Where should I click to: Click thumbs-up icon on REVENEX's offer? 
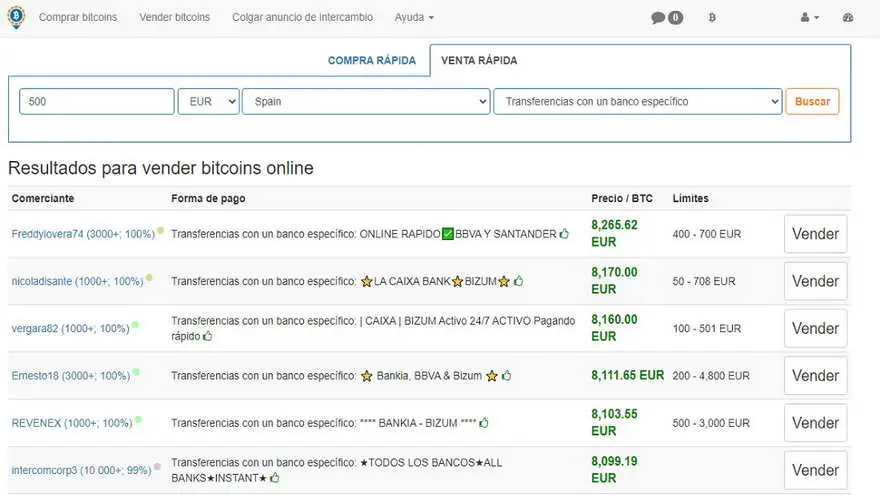click(x=484, y=423)
